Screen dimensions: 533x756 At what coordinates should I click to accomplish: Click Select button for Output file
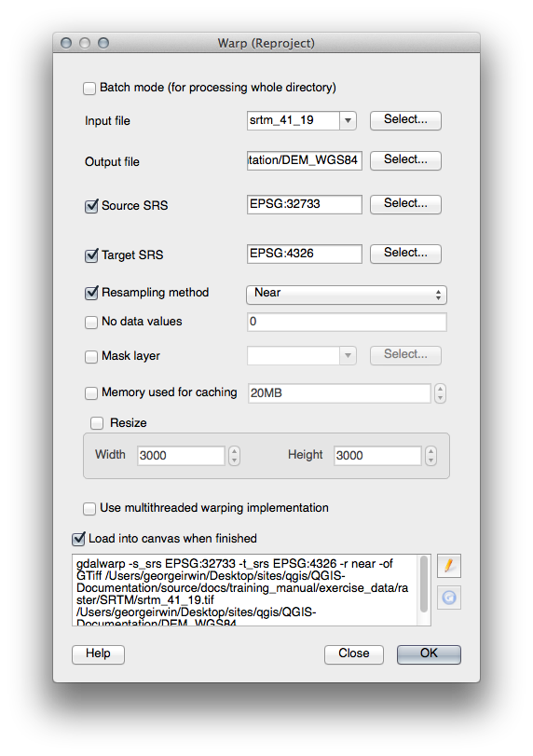pyautogui.click(x=405, y=160)
